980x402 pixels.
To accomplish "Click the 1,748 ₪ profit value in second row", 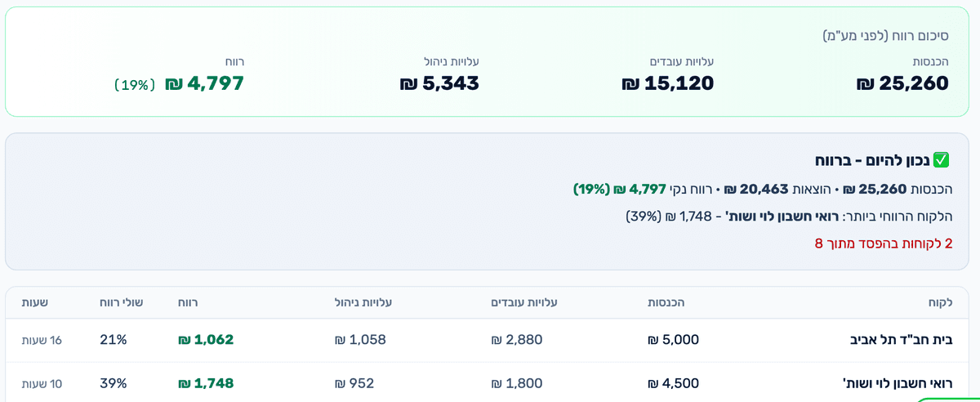I will point(206,383).
